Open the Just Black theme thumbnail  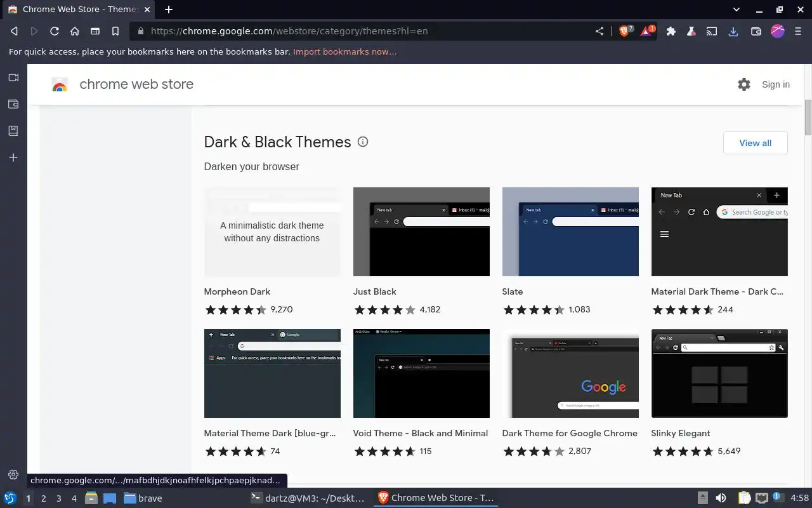pyautogui.click(x=421, y=232)
